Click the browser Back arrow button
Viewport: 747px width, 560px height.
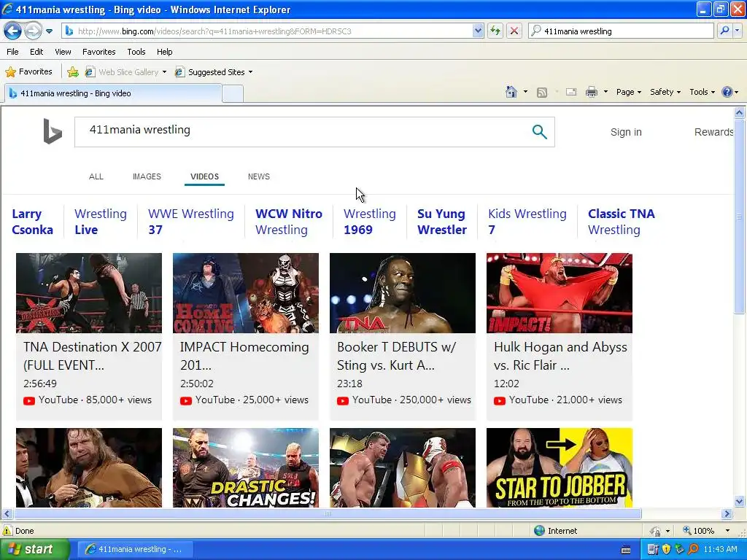(13, 31)
